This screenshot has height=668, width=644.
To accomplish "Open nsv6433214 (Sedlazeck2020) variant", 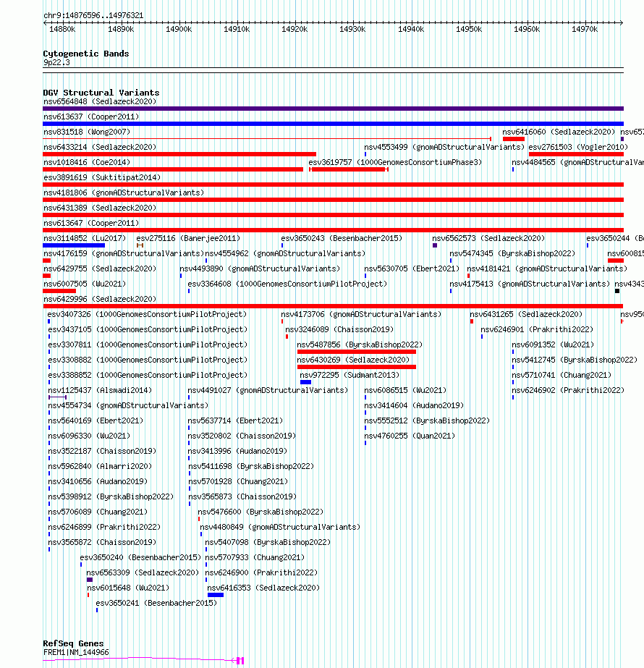I will (100, 147).
